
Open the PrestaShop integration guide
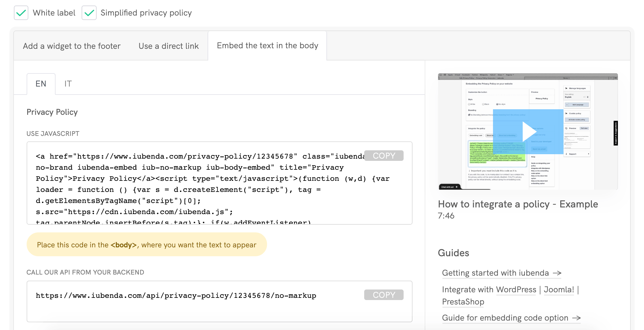[x=463, y=302]
